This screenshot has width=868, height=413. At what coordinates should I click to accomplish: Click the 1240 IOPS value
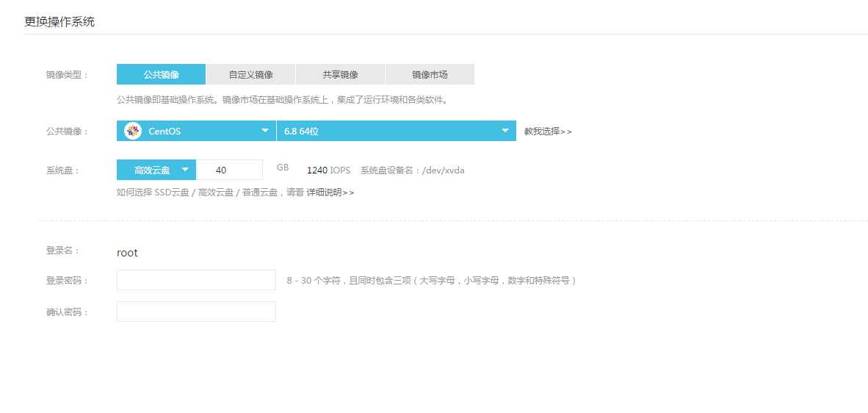[329, 170]
